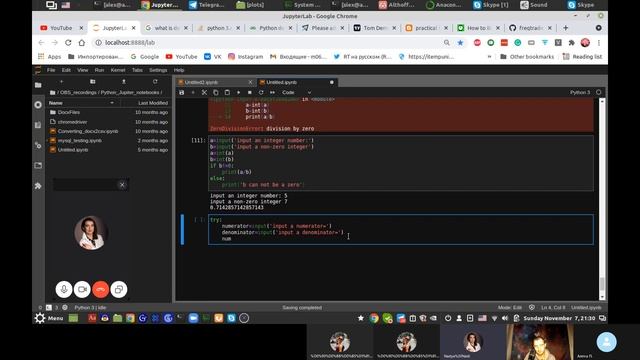Click the kernel status circle indicator
The width and height of the screenshot is (640, 360).
(599, 92)
